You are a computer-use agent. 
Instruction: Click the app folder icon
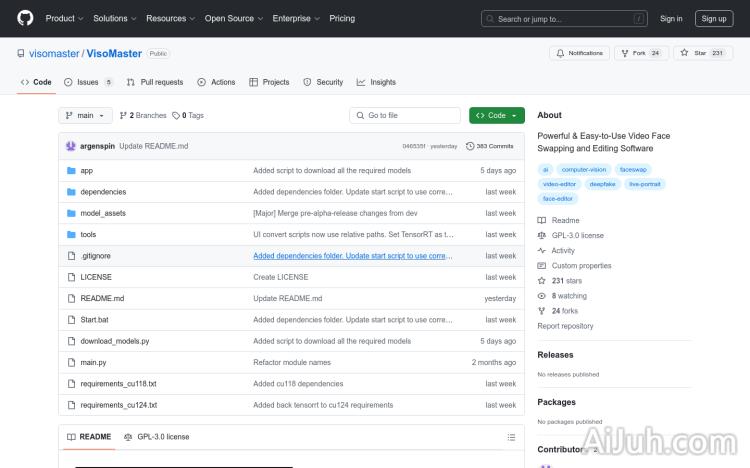click(x=71, y=171)
